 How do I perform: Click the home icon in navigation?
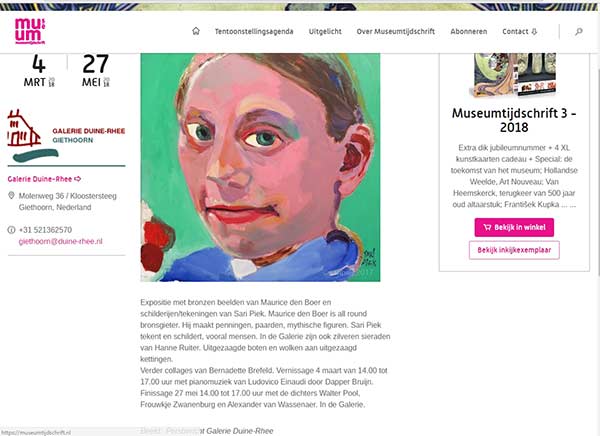point(196,31)
